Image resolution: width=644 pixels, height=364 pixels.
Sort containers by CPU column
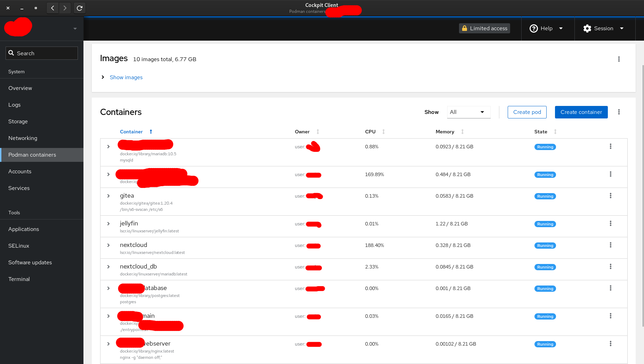pos(384,132)
